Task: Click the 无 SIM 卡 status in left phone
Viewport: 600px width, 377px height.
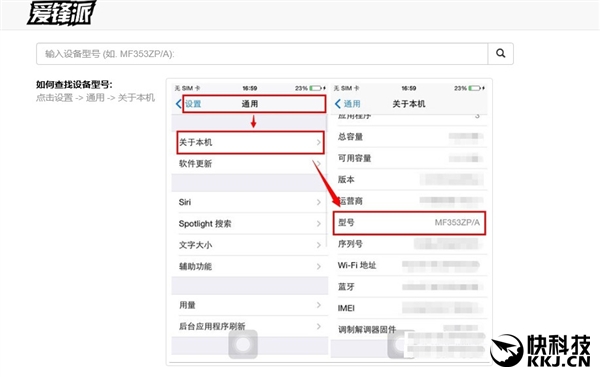Action: point(187,88)
